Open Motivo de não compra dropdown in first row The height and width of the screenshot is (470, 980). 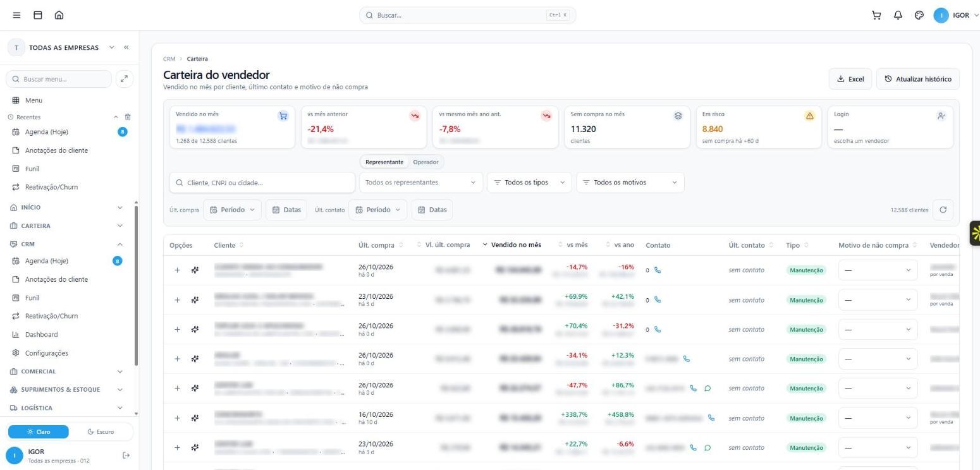point(878,270)
